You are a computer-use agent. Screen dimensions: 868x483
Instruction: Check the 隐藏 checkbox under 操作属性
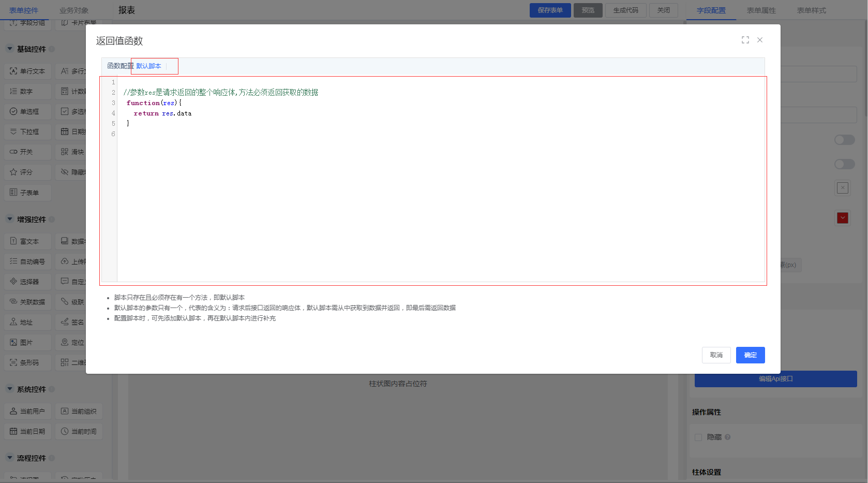click(x=698, y=437)
